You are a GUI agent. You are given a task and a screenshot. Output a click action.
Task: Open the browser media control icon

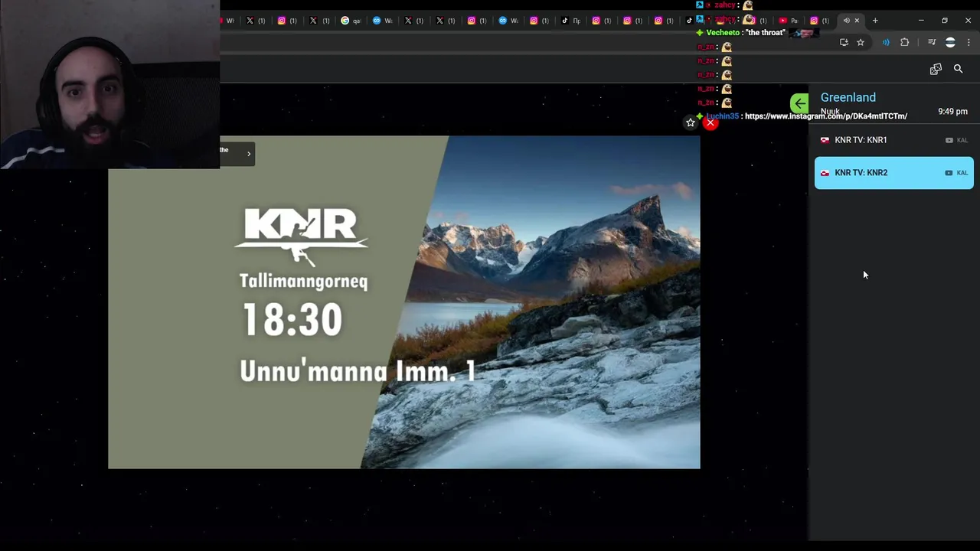[932, 43]
